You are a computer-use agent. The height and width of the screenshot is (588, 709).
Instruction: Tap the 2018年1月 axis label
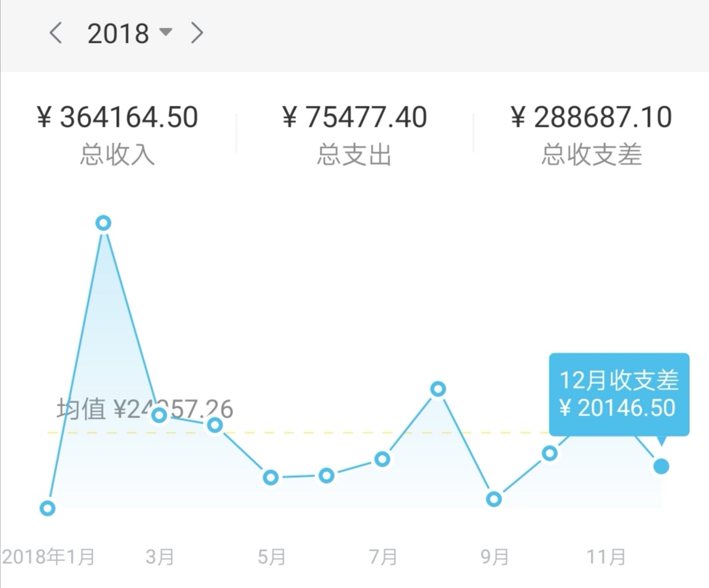tap(48, 556)
